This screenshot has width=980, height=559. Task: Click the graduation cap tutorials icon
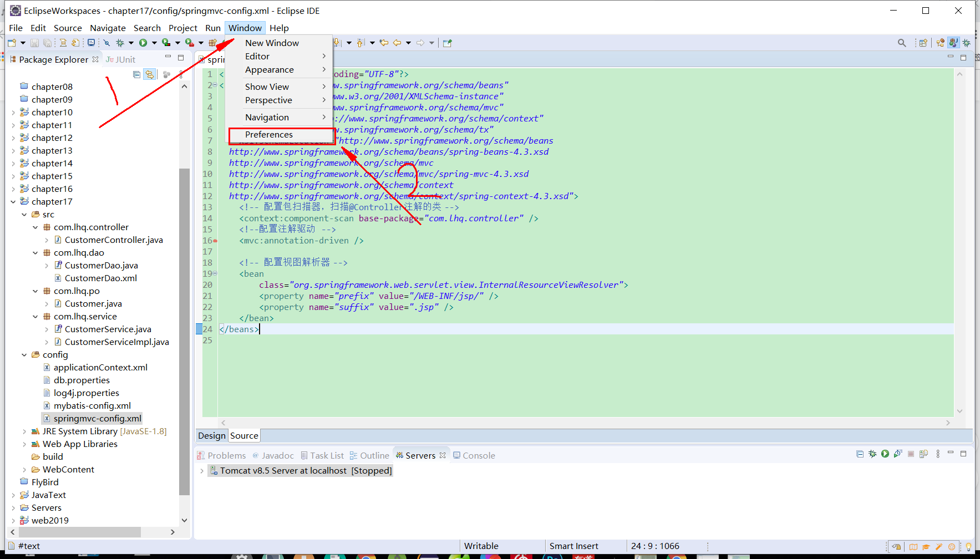(926, 546)
